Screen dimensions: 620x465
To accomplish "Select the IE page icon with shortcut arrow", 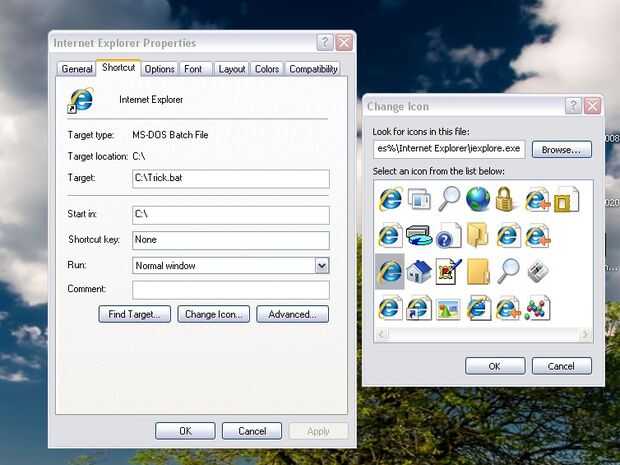I will pyautogui.click(x=419, y=308).
